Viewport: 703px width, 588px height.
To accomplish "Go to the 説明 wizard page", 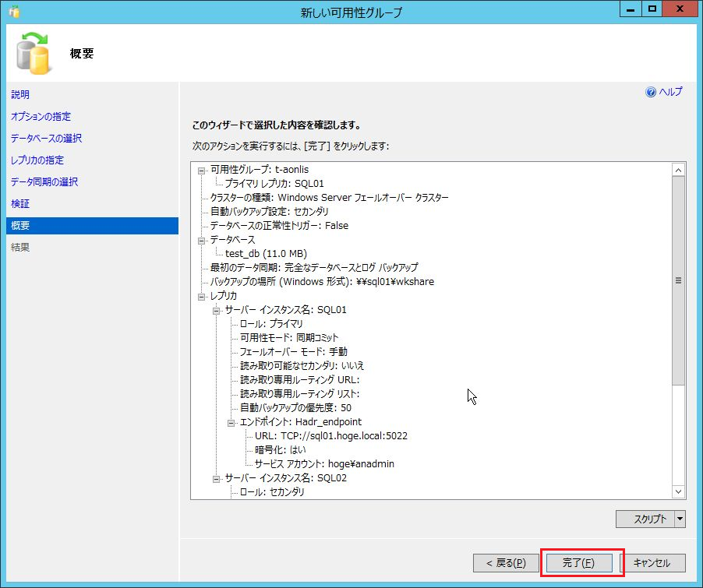I will tap(20, 95).
